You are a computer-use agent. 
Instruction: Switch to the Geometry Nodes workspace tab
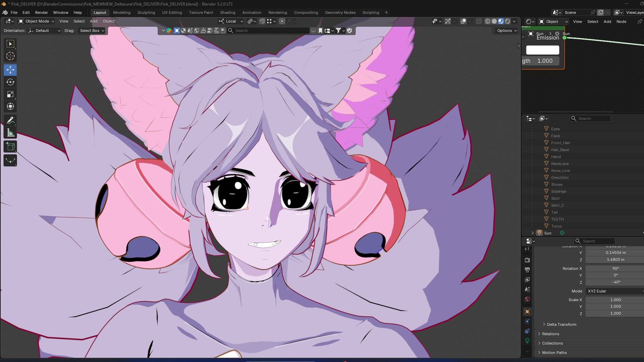click(x=340, y=12)
